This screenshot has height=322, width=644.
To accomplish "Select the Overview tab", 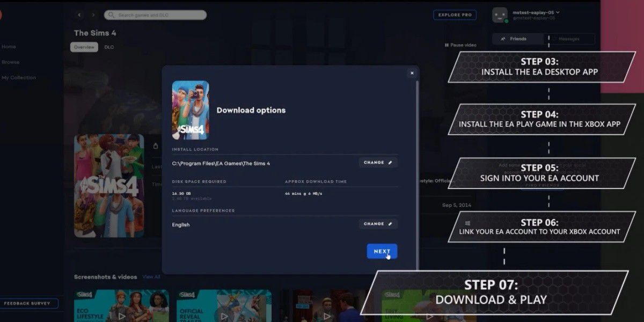I will click(84, 47).
